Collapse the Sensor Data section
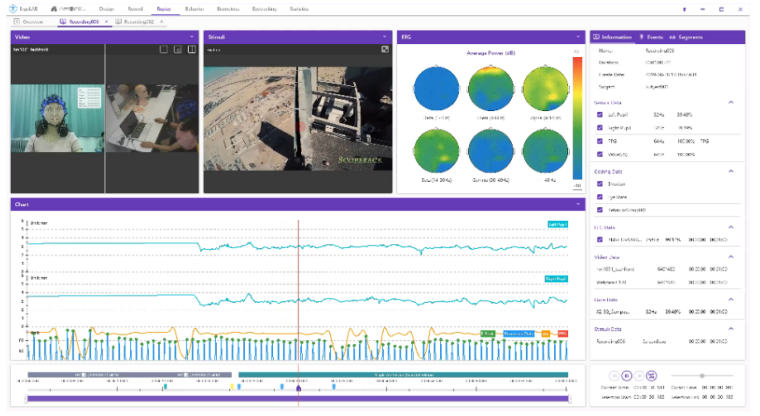Image resolution: width=760 pixels, height=416 pixels. click(x=729, y=102)
